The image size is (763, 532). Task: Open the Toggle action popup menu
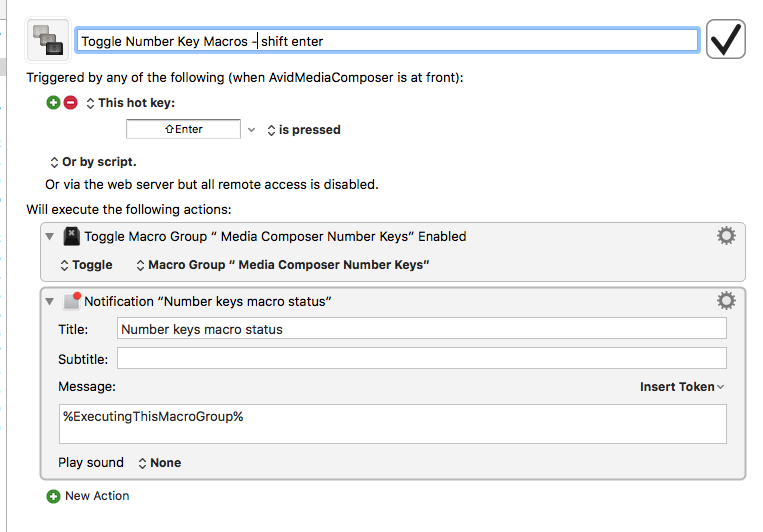pos(86,265)
